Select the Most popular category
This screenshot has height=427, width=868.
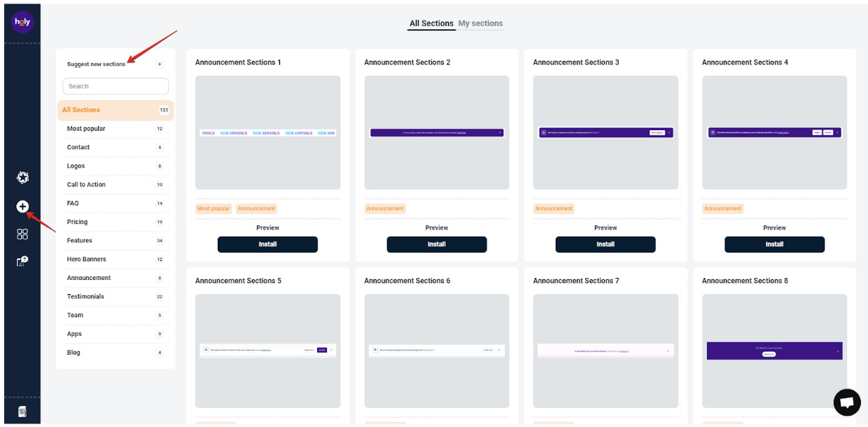coord(115,129)
